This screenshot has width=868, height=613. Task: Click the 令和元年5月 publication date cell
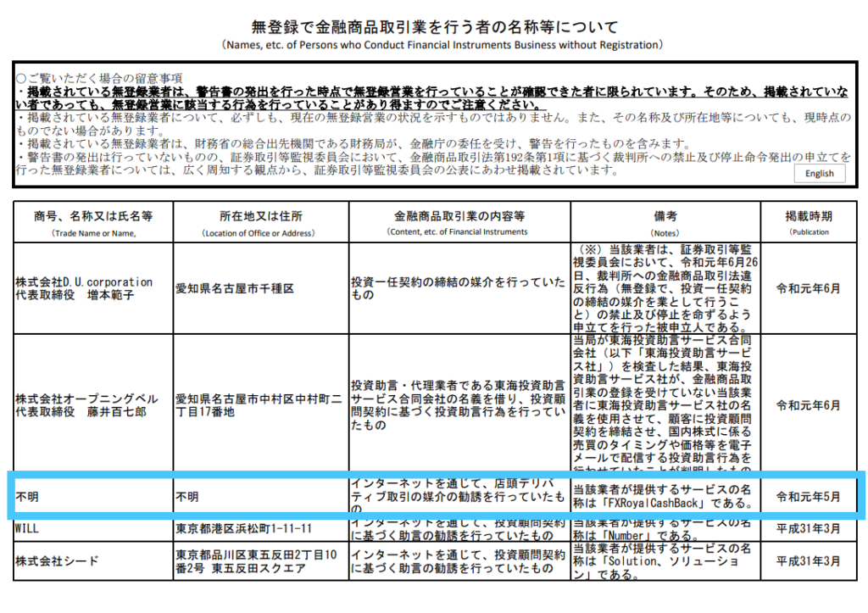(x=808, y=497)
